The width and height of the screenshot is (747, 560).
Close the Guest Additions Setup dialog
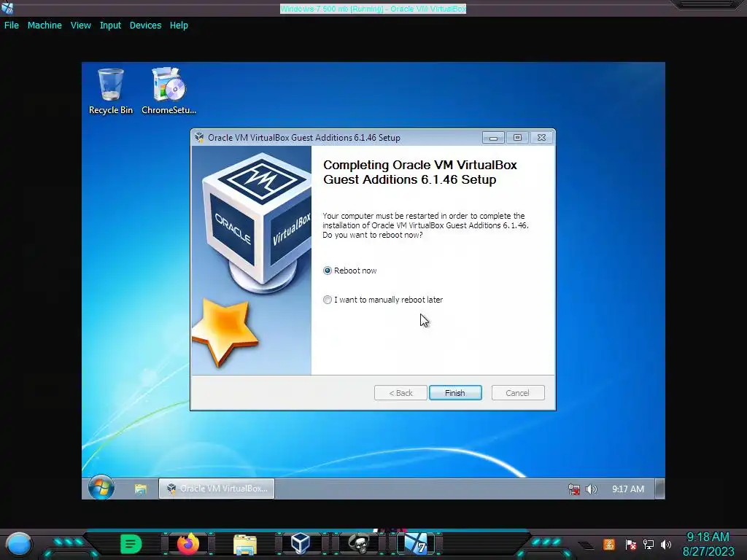(x=542, y=138)
